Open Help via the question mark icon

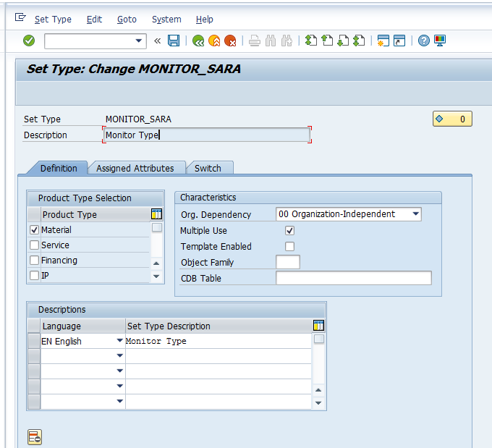pos(424,41)
